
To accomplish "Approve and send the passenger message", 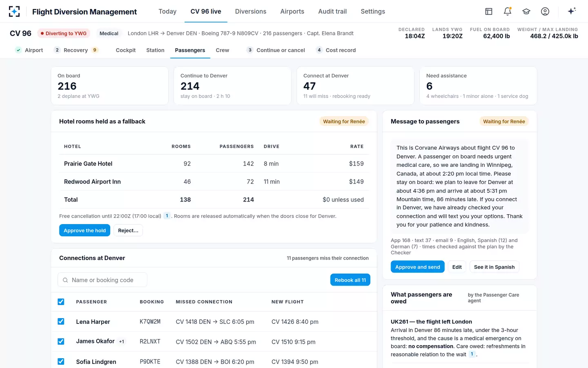I will click(418, 267).
